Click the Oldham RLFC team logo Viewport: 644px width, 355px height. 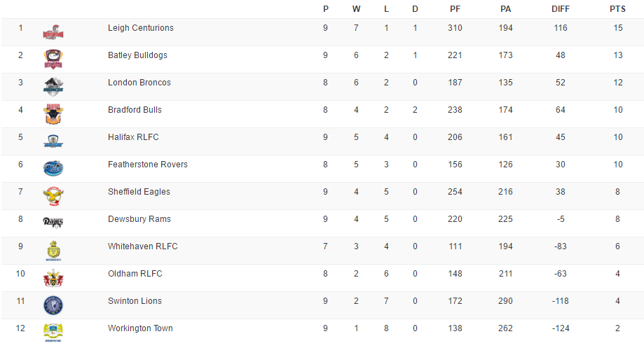click(53, 278)
